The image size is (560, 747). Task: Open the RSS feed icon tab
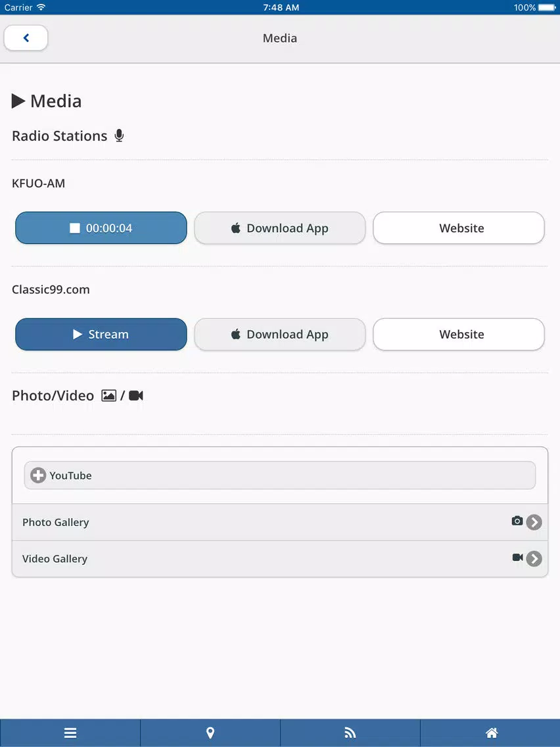pyautogui.click(x=350, y=733)
